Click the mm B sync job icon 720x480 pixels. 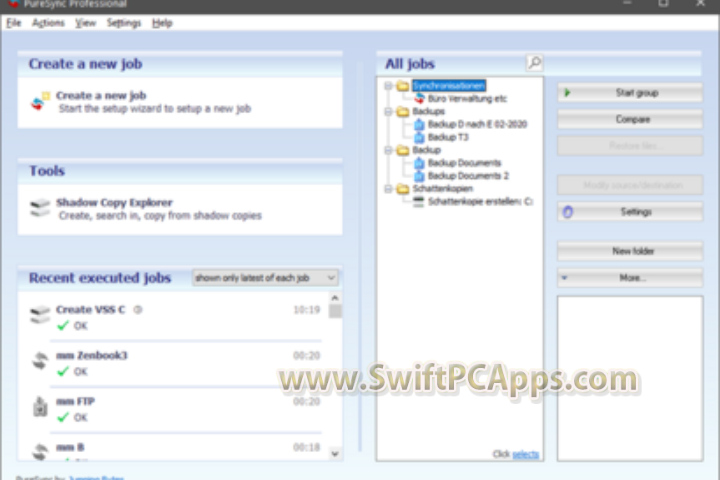pos(40,451)
